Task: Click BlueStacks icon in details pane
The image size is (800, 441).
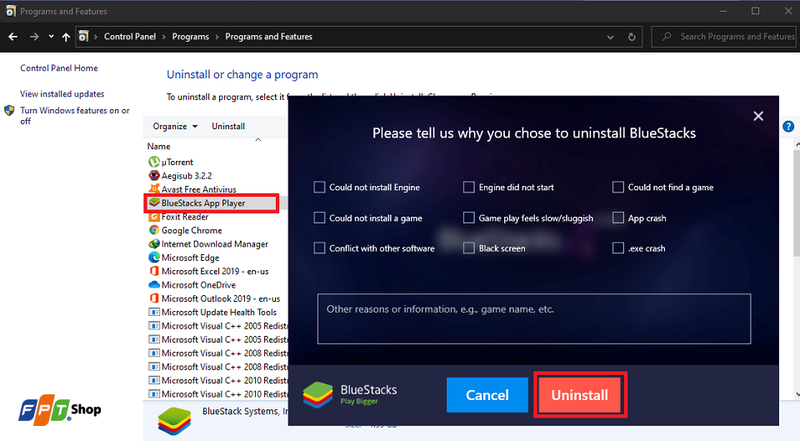Action: 174,422
